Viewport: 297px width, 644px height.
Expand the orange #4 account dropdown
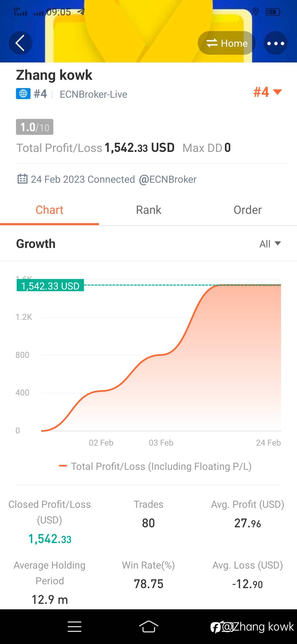(x=267, y=92)
